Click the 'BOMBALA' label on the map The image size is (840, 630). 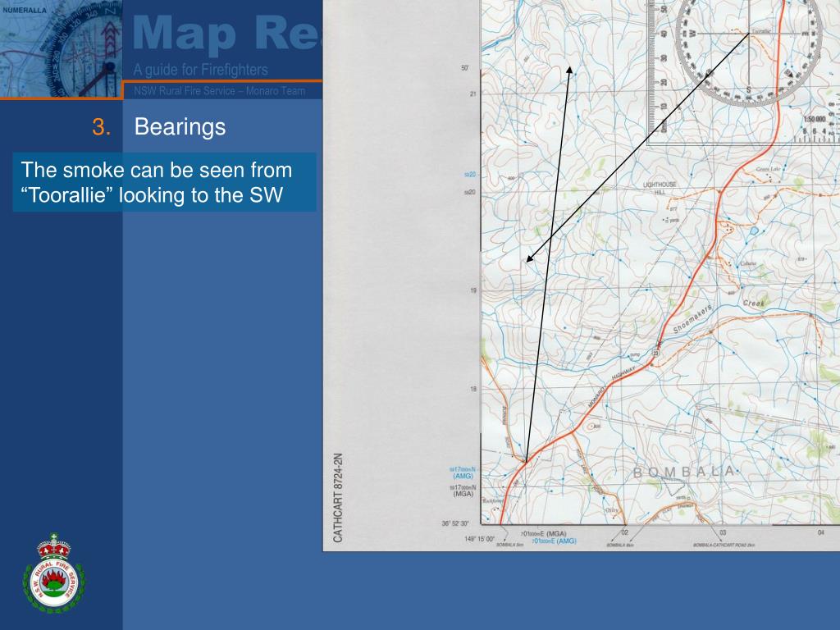pos(684,472)
